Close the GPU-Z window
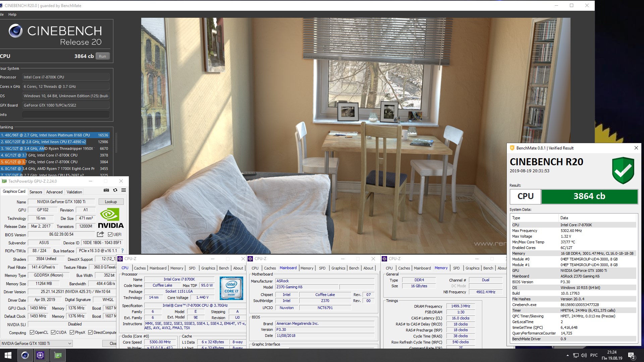 pos(121,181)
